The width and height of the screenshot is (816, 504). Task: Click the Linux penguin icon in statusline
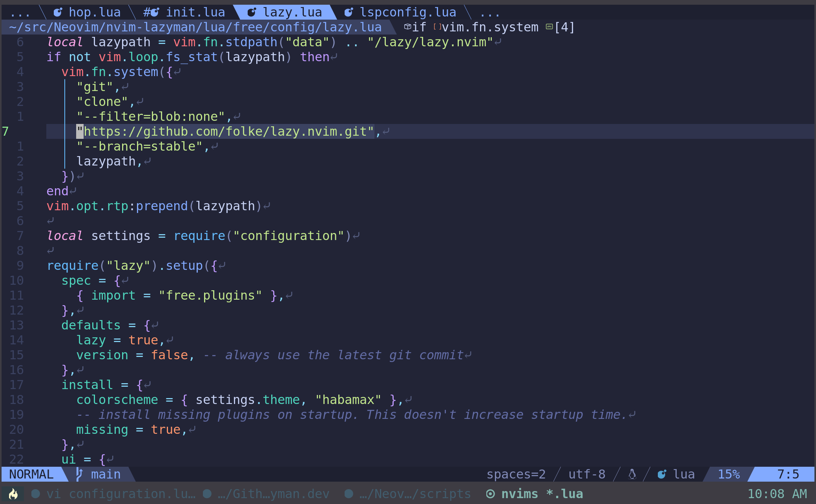(632, 474)
